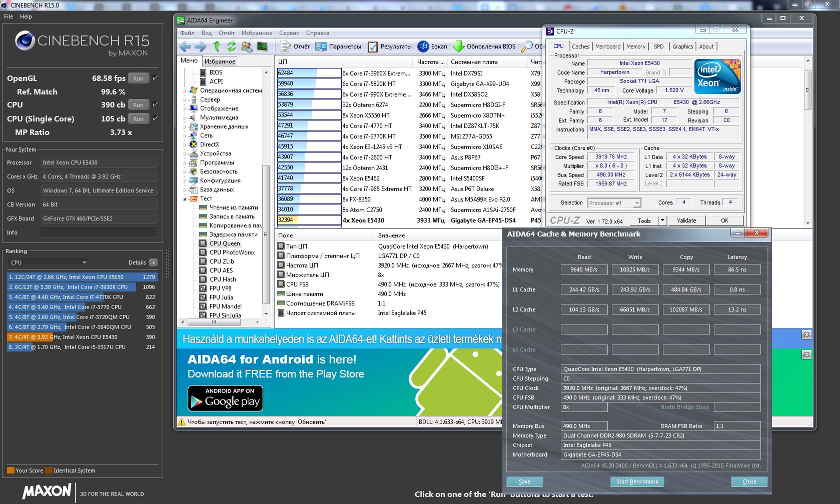Open the users icon in AIDA64 toolbar
This screenshot has height=504, width=840.
point(247,46)
